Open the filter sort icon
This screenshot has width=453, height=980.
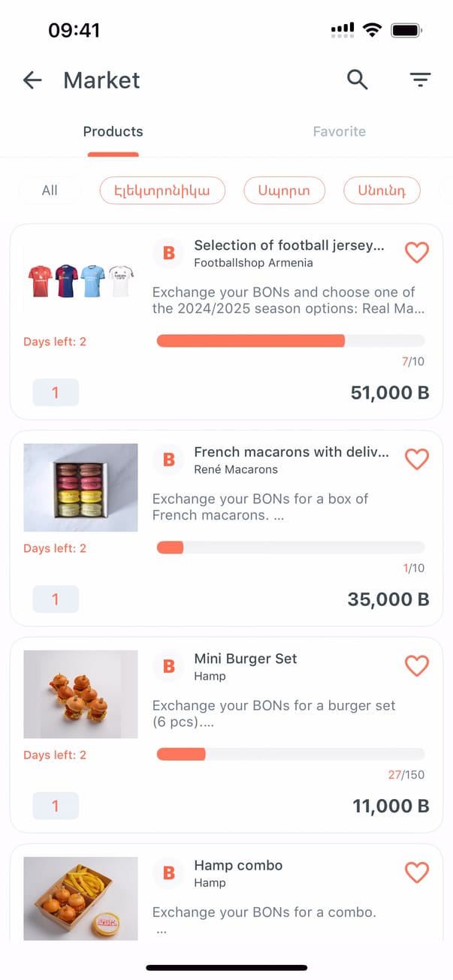[420, 80]
